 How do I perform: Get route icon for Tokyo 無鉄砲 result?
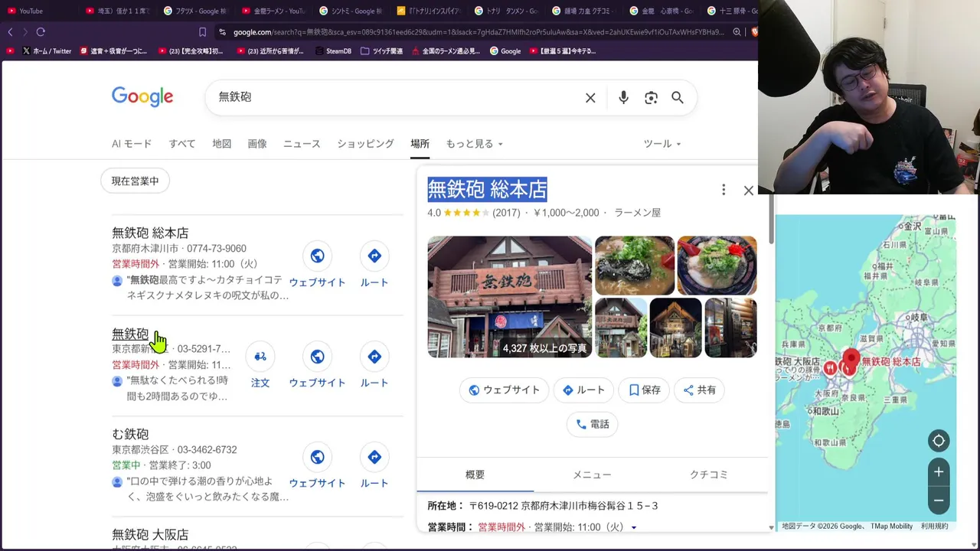click(x=374, y=357)
